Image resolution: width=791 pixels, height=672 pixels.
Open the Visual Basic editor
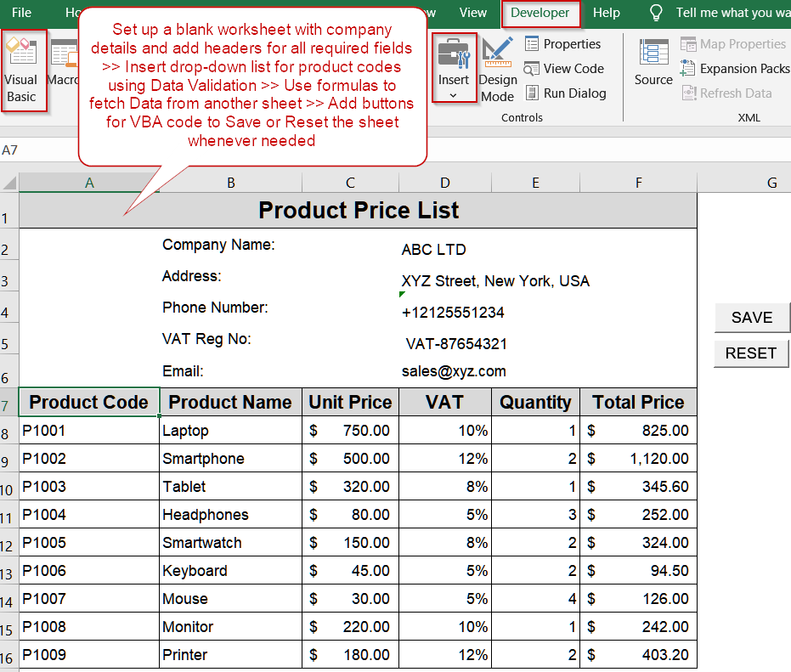tap(22, 70)
